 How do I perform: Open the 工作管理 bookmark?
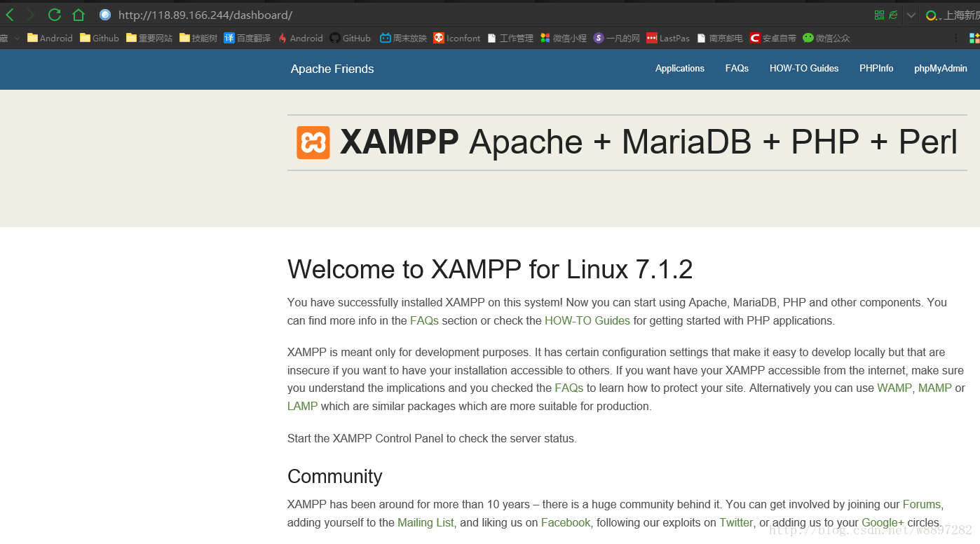pos(510,38)
